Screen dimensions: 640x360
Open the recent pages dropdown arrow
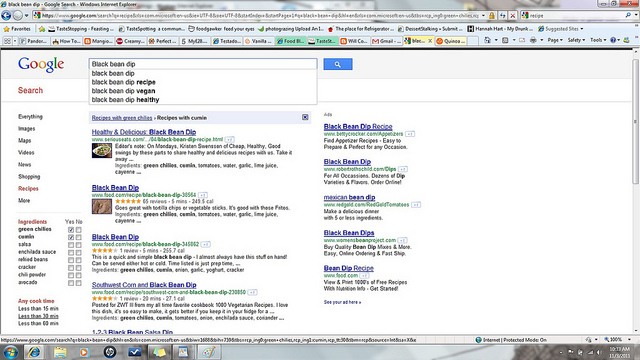[x=27, y=16]
